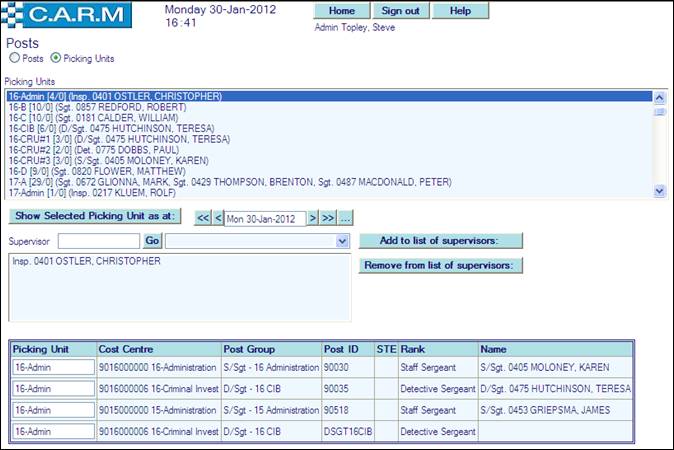Open the Help menu button

pos(460,11)
